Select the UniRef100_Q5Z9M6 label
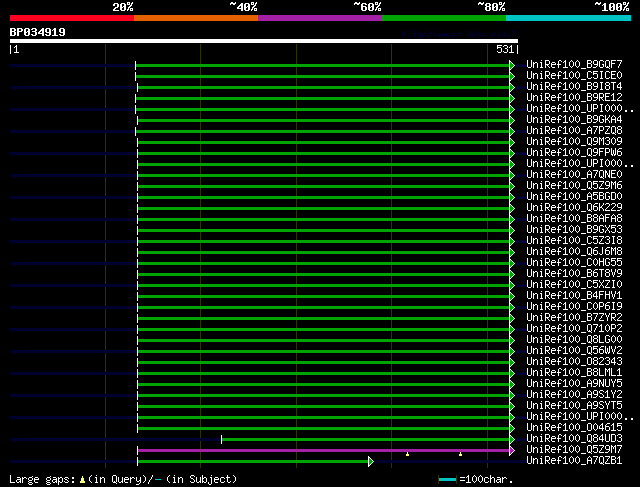Viewport: 640px width, 487px height. pyautogui.click(x=574, y=186)
